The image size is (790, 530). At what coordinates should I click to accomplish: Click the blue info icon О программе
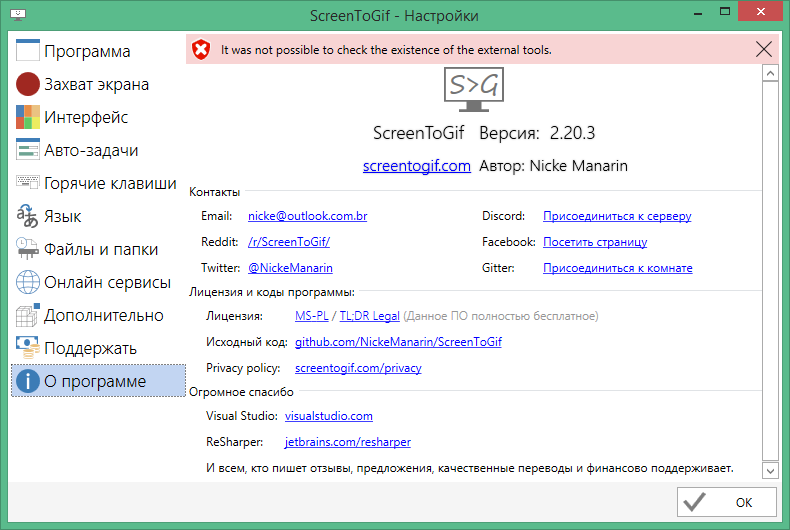pyautogui.click(x=28, y=381)
